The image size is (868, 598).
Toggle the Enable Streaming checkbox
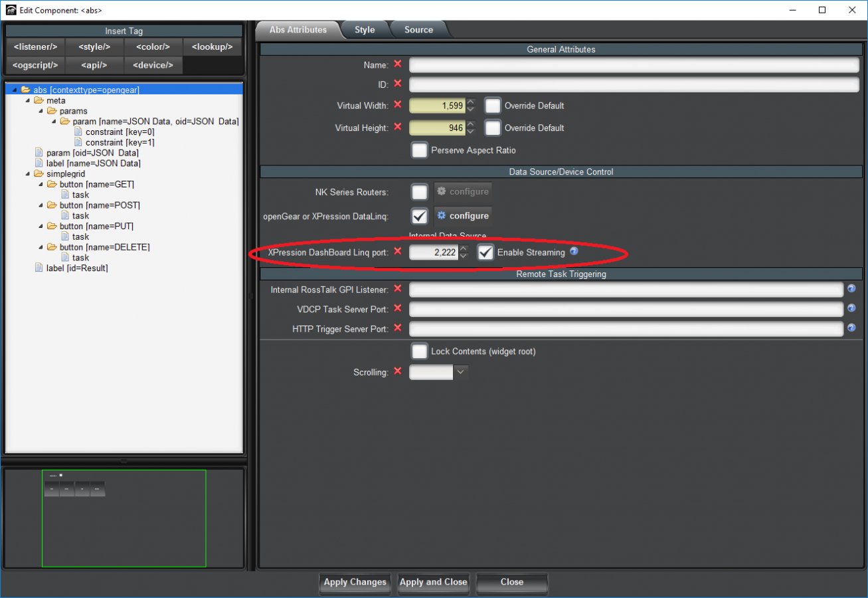click(x=485, y=252)
